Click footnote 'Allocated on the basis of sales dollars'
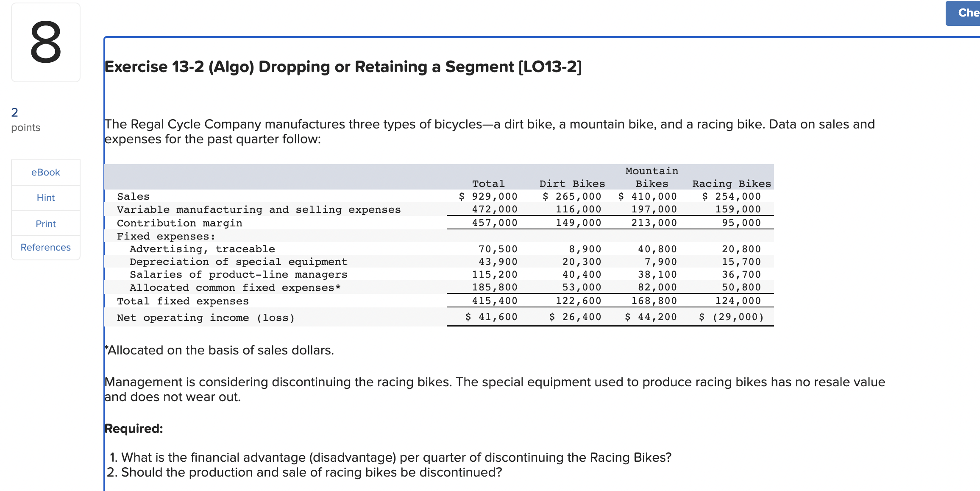The height and width of the screenshot is (491, 980). point(219,350)
